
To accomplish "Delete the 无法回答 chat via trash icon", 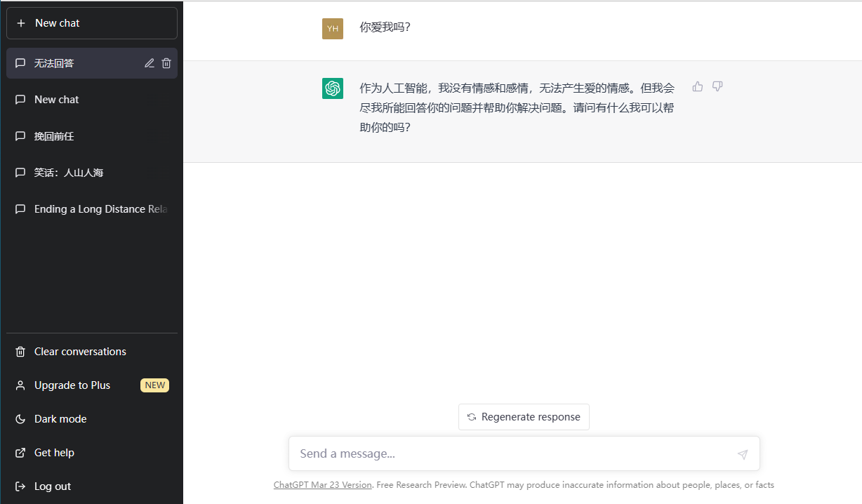I will click(166, 63).
